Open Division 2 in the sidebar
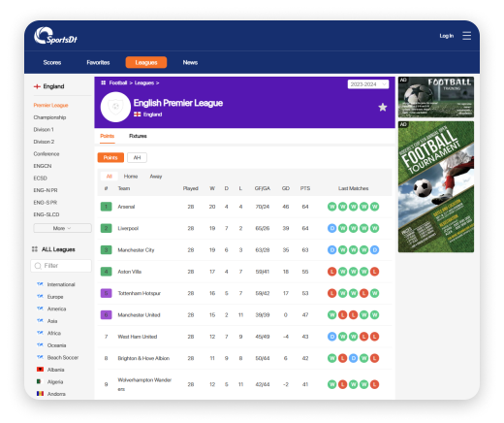The width and height of the screenshot is (504, 423). [44, 142]
